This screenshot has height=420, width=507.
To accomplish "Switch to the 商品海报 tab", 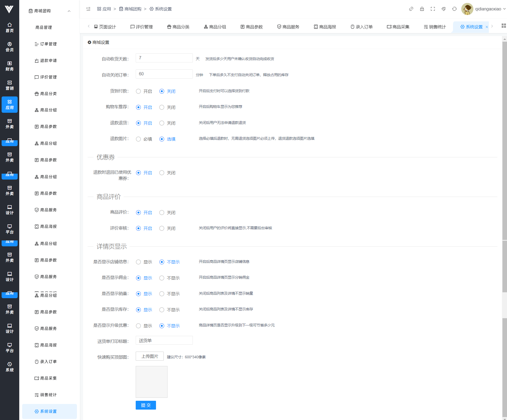I will [325, 27].
